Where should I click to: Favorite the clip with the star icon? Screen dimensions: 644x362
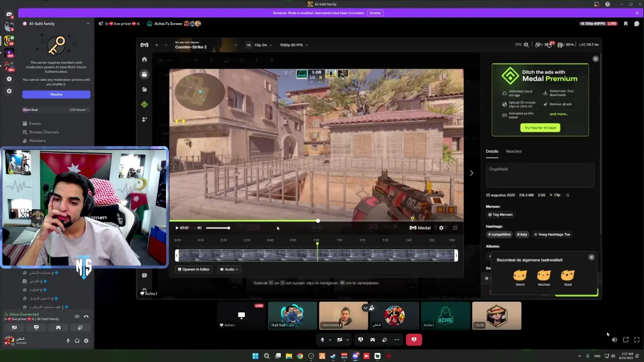pyautogui.click(x=568, y=195)
